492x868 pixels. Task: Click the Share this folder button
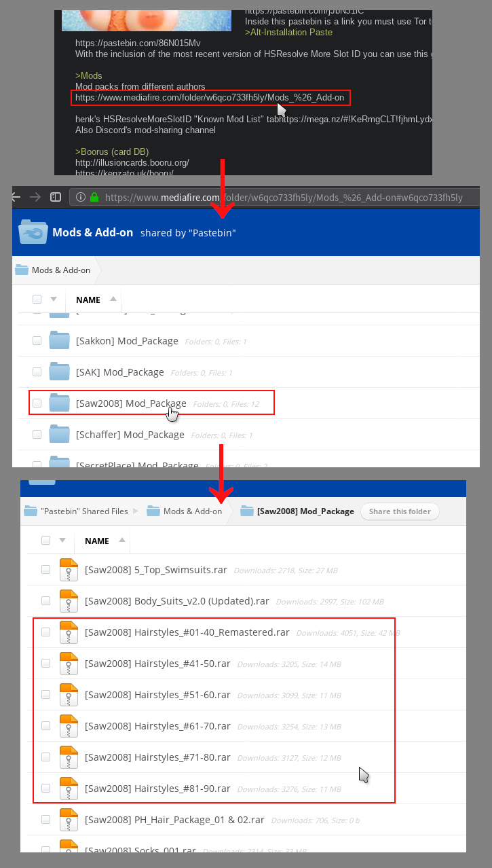[400, 511]
